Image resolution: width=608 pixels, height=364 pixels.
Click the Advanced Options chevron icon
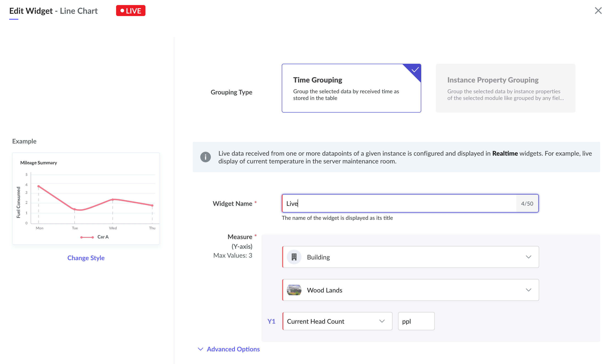tap(201, 349)
